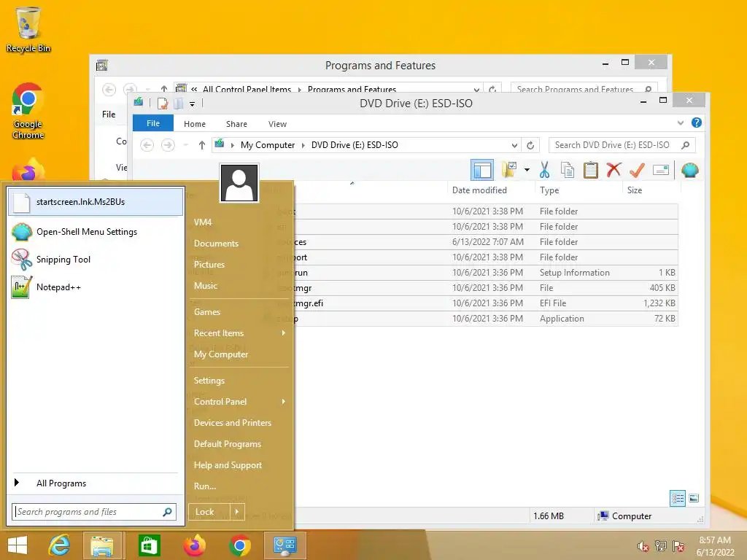Image resolution: width=747 pixels, height=560 pixels.
Task: Expand Recent Items submenu in Start menu
Action: click(284, 332)
